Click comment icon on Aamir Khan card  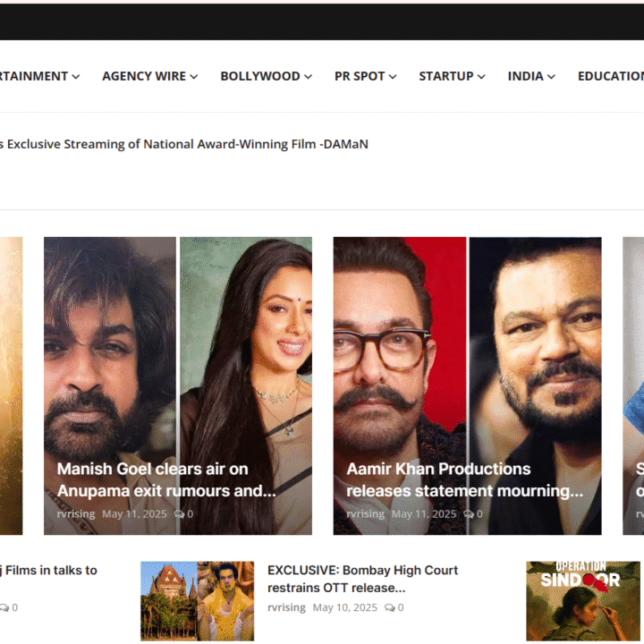(469, 514)
